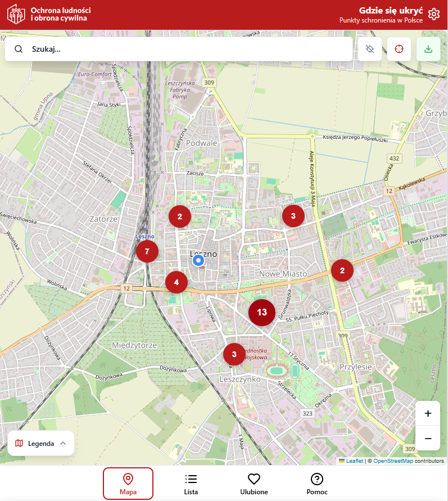
Task: Click the red crosshair locate-me icon
Action: 399,49
